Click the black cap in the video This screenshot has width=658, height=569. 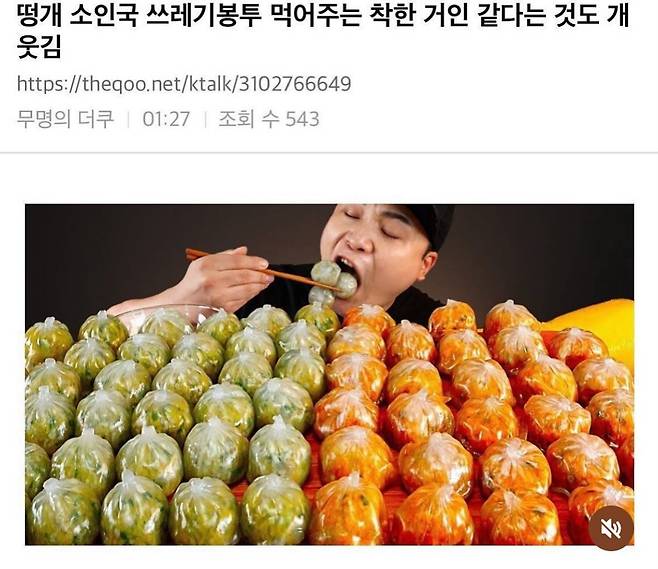(426, 224)
